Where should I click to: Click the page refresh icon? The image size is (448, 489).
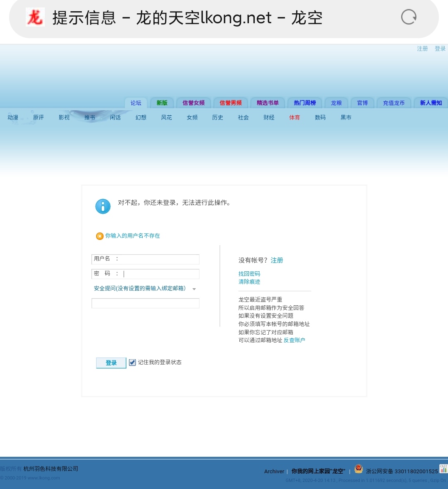pyautogui.click(x=408, y=17)
